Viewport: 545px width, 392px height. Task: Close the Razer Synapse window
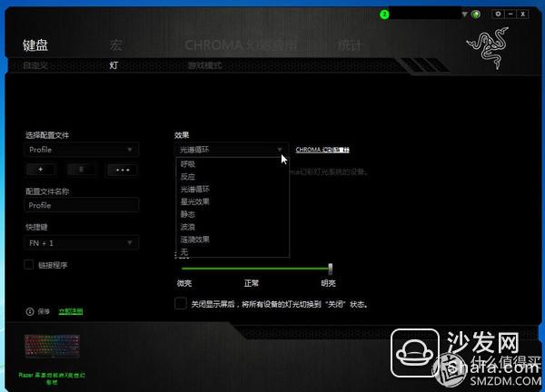click(522, 14)
